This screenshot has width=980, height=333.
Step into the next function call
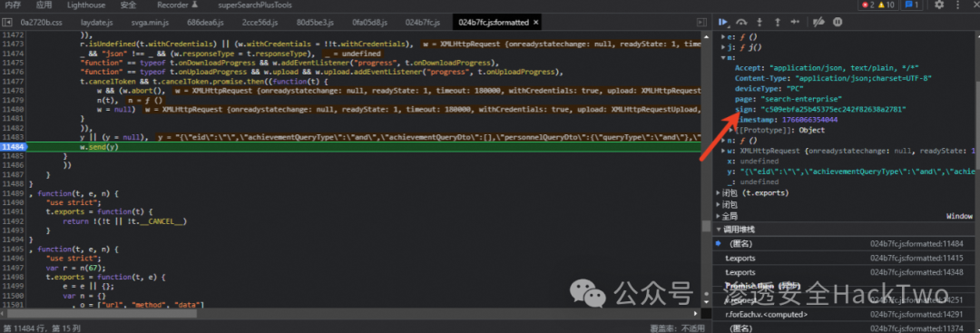(759, 22)
